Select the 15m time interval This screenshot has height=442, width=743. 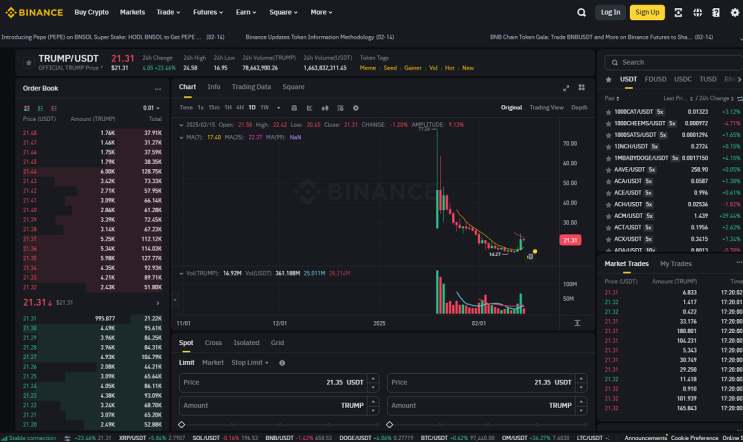point(214,108)
